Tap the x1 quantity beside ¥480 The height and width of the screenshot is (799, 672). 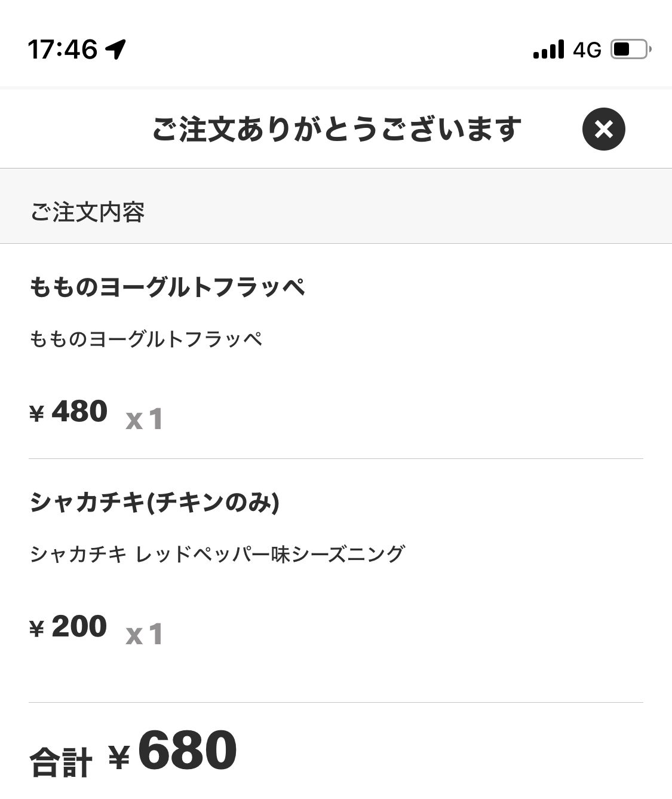coord(144,418)
